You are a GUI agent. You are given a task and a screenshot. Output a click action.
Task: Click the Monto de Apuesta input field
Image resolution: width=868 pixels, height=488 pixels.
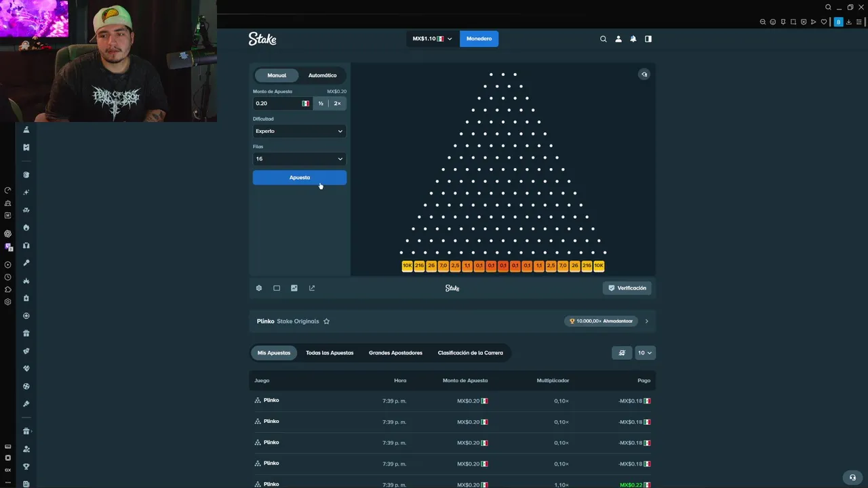pos(283,103)
